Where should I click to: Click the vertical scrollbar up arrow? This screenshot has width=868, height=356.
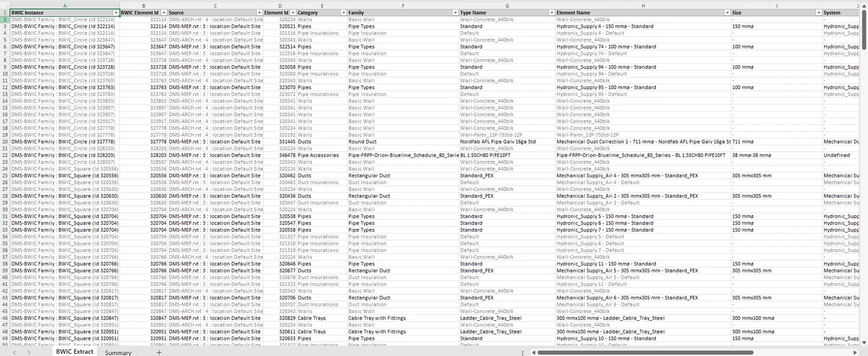(863, 5)
